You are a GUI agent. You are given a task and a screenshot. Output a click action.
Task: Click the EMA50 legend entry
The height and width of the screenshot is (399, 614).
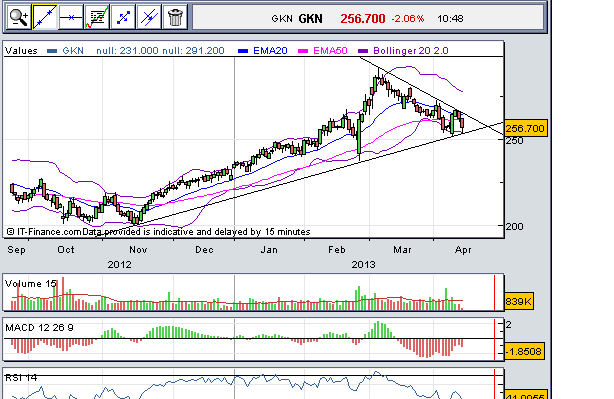pyautogui.click(x=323, y=51)
